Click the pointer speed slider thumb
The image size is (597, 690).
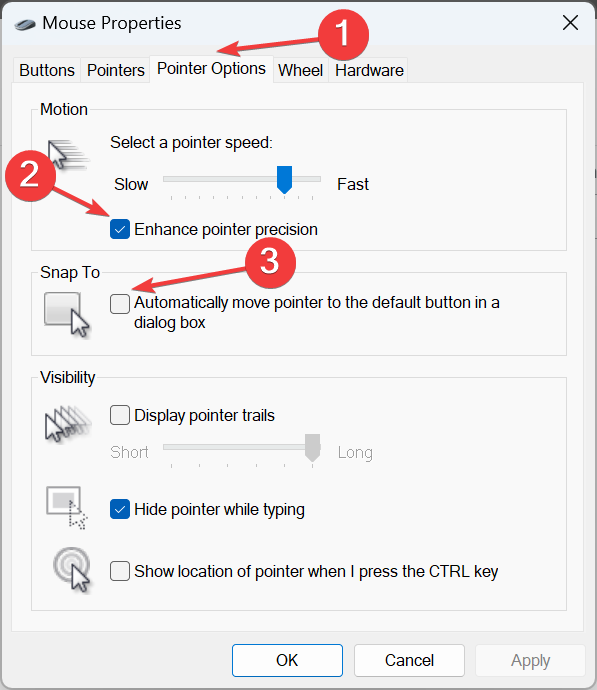[285, 180]
